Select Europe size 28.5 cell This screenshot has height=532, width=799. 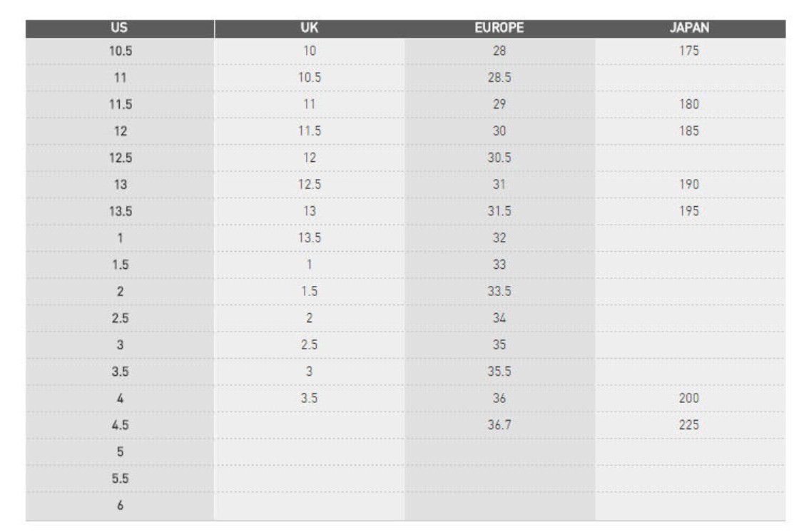(x=499, y=78)
